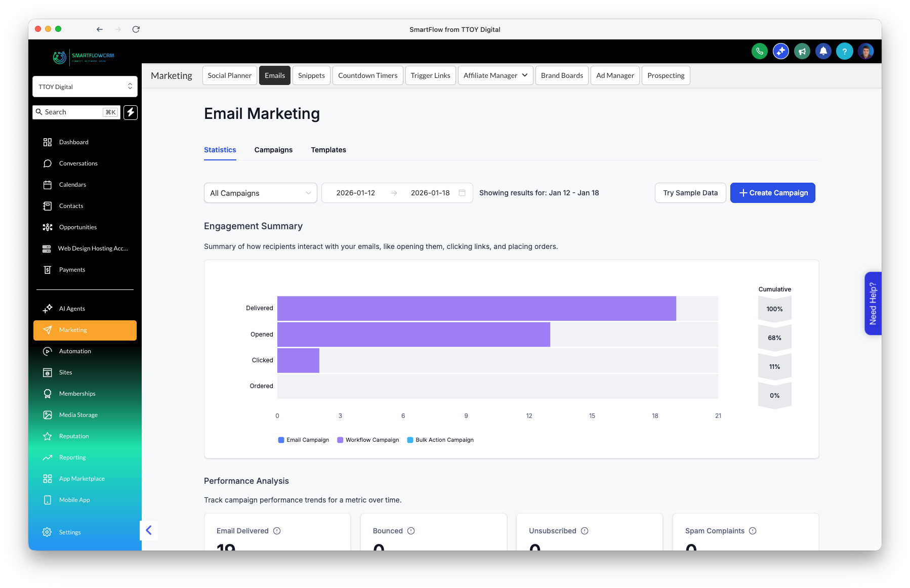Select the AI Agents sidebar item
This screenshot has width=910, height=588.
(x=71, y=308)
